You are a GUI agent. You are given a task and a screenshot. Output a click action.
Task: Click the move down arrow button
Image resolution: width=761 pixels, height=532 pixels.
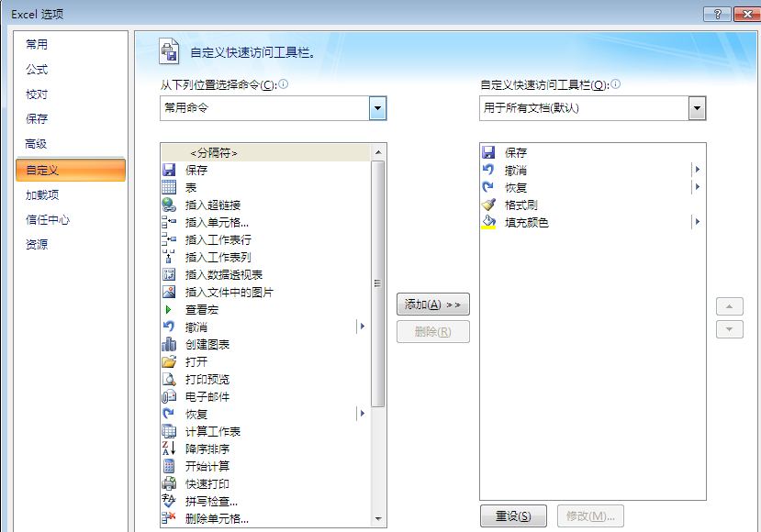(730, 329)
